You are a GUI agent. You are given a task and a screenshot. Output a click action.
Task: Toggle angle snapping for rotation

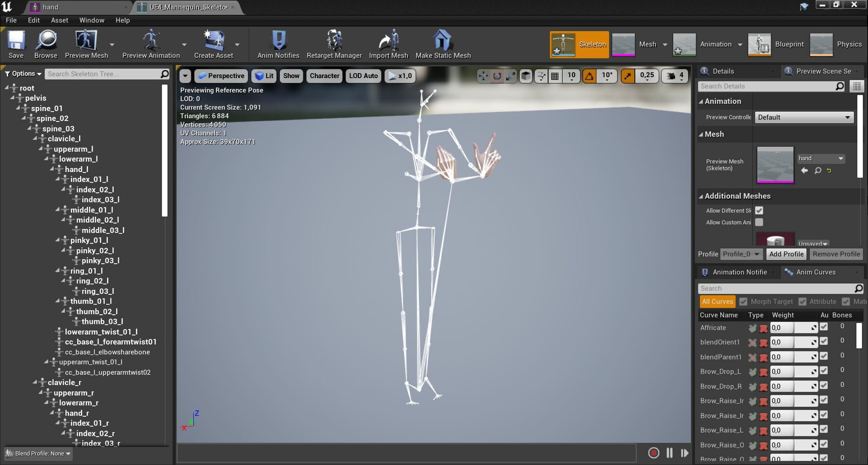point(589,76)
